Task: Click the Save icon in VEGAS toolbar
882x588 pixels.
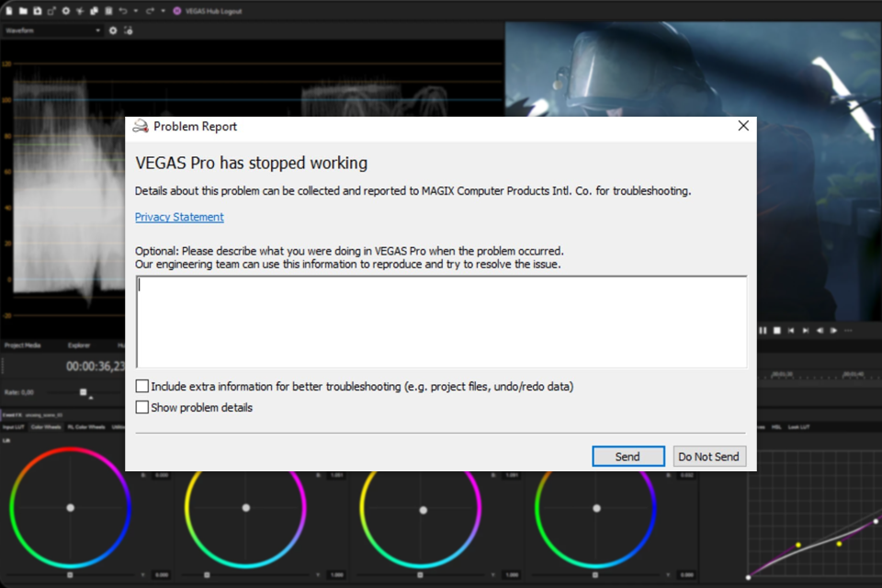Action: click(37, 11)
